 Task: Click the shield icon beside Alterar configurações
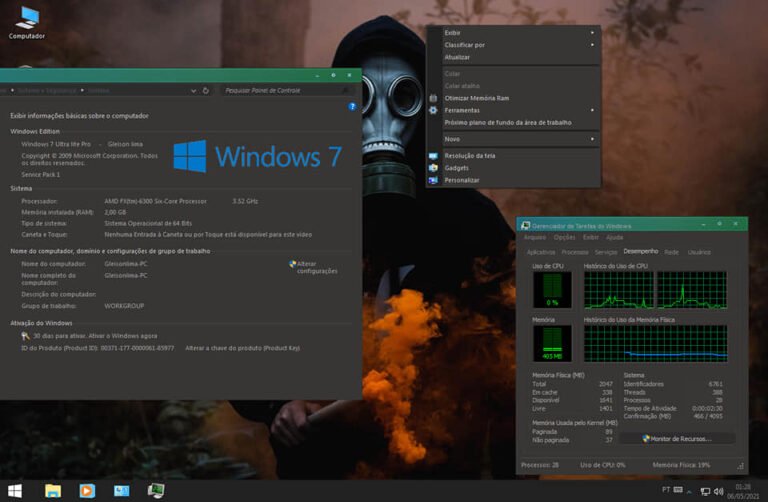pos(292,264)
